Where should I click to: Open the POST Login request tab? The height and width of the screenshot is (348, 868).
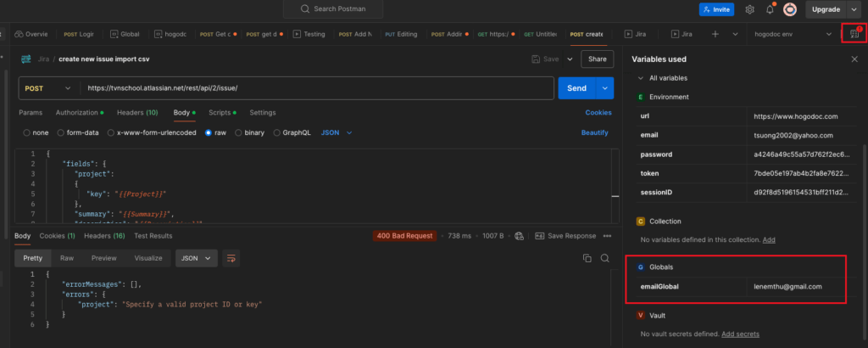79,34
